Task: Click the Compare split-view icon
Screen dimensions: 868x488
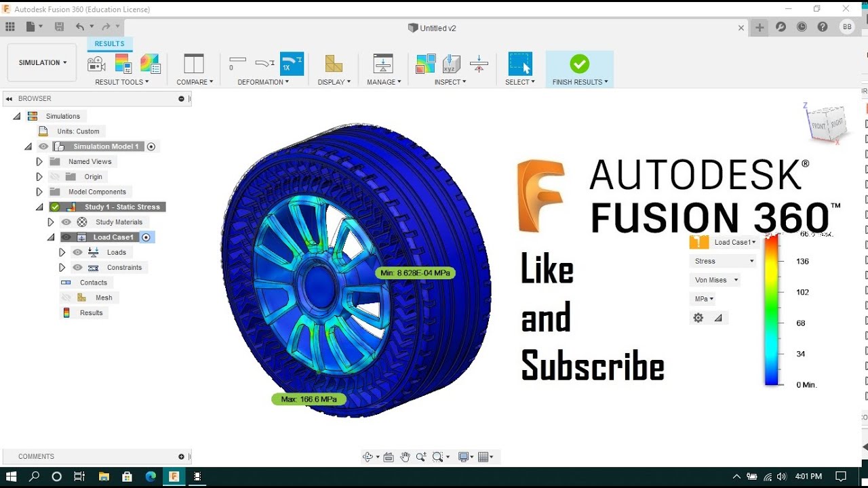Action: click(x=194, y=64)
